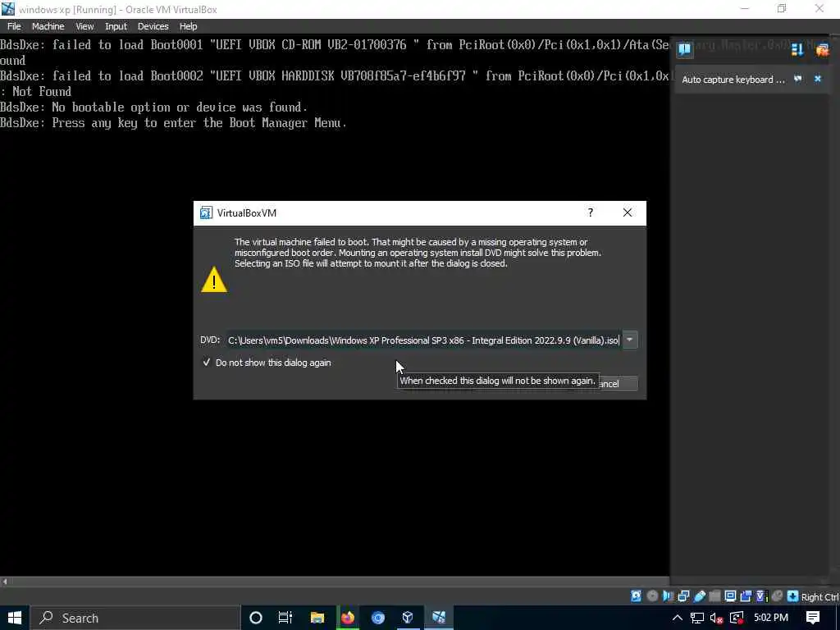The height and width of the screenshot is (630, 840).
Task: Expand the DVD ISO dropdown arrow
Action: (x=630, y=340)
